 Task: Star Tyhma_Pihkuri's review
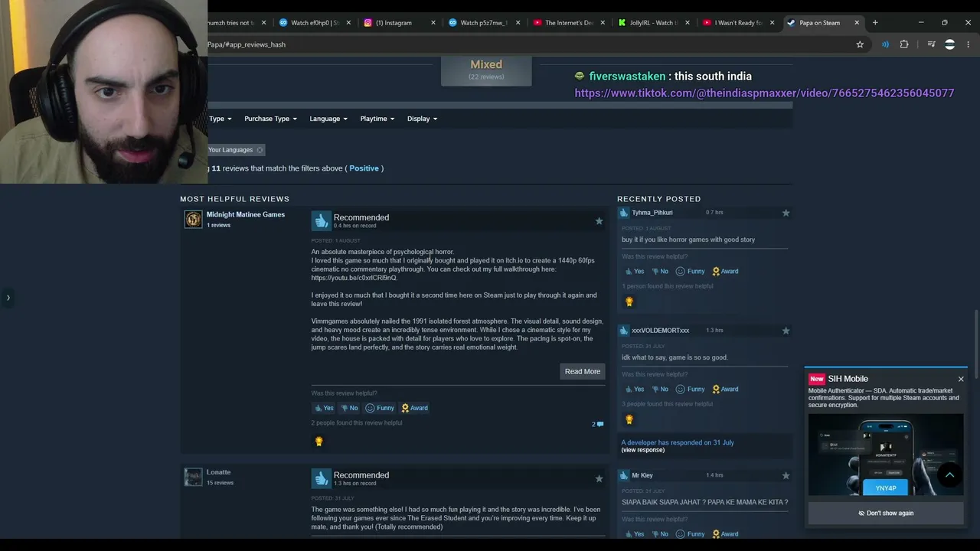pyautogui.click(x=786, y=213)
